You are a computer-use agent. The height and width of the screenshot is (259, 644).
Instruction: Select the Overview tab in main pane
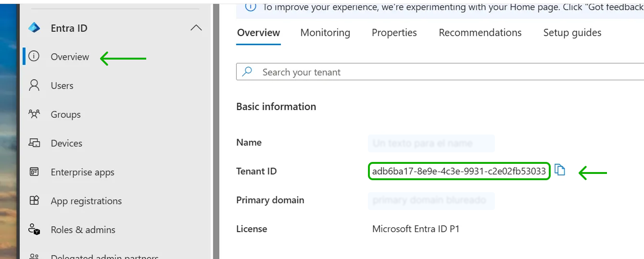(x=258, y=33)
